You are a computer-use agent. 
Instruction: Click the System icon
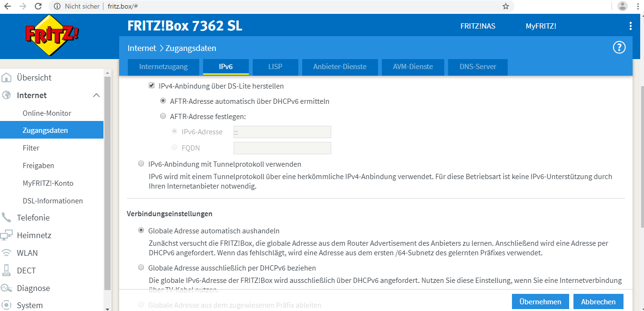coord(7,305)
